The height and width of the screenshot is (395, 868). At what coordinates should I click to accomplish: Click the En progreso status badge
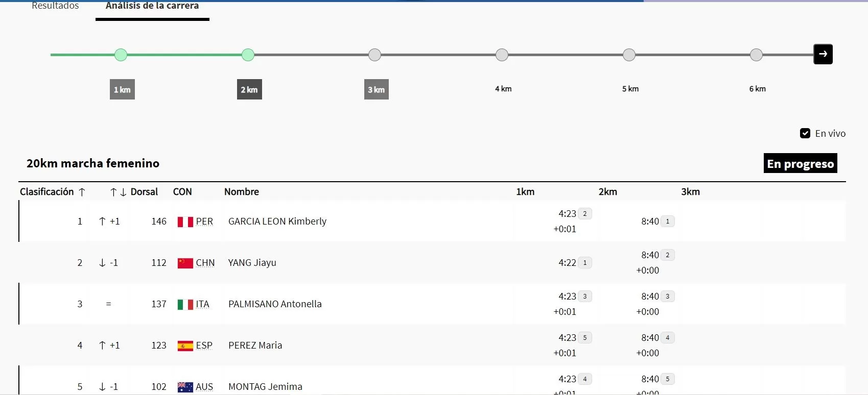click(x=801, y=163)
